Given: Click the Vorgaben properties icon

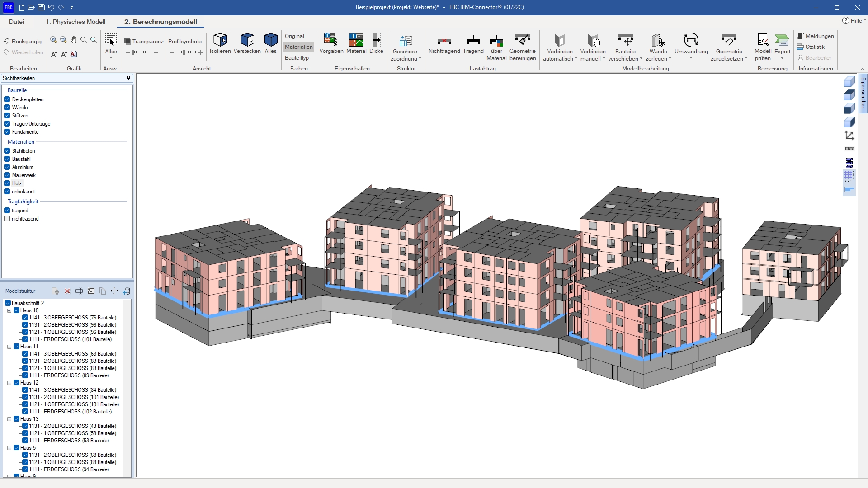Looking at the screenshot, I should pos(331,40).
